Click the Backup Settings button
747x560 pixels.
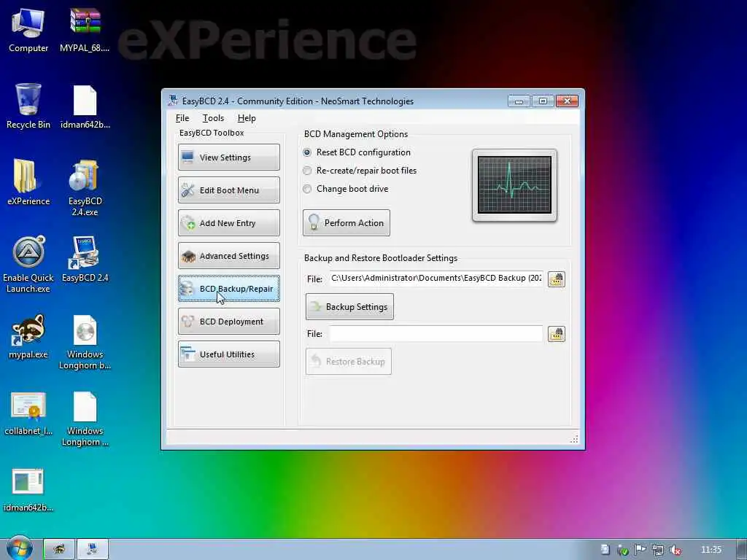349,307
